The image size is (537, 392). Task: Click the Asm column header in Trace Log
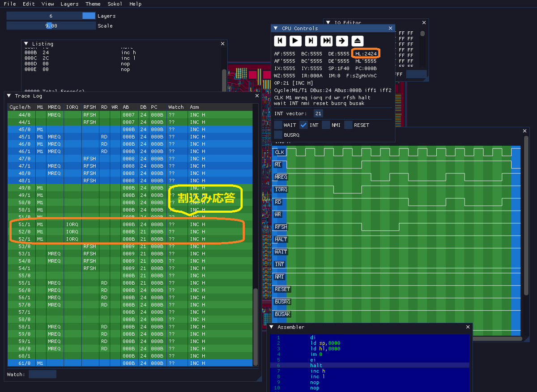pos(219,107)
